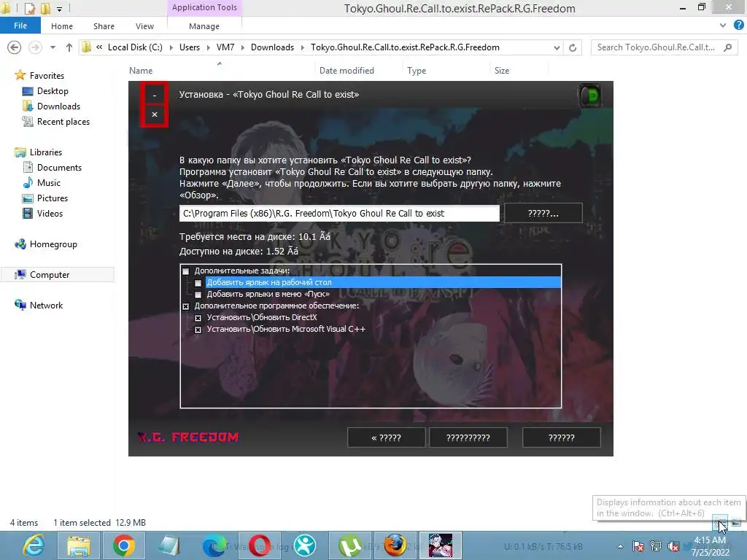
Task: Click Properties icon in quick access toolbar
Action: 29,8
